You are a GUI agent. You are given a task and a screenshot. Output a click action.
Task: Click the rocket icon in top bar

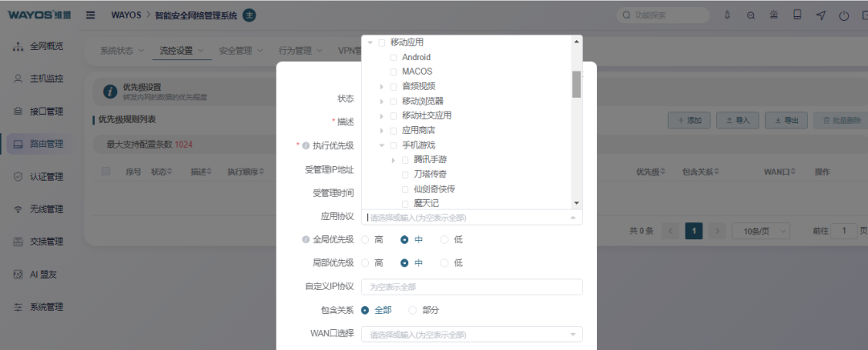tap(727, 15)
